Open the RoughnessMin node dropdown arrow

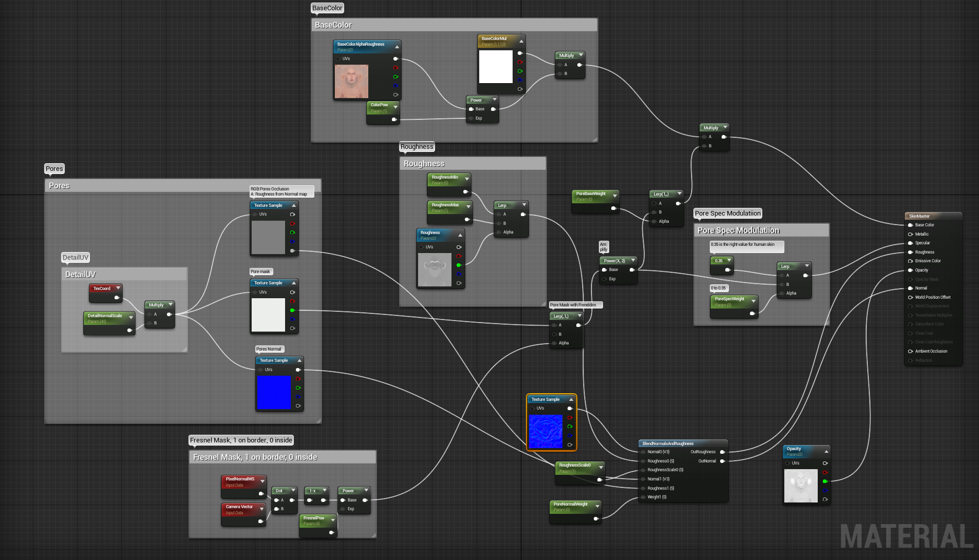pyautogui.click(x=467, y=179)
